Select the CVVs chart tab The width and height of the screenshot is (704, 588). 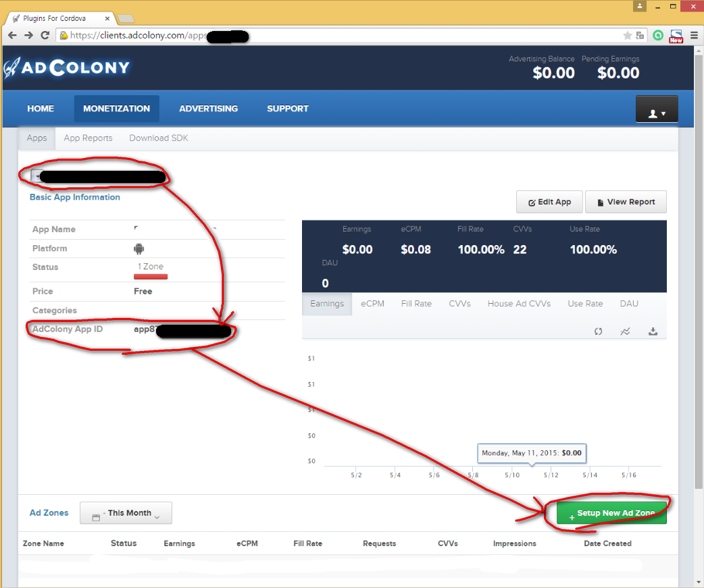(459, 304)
